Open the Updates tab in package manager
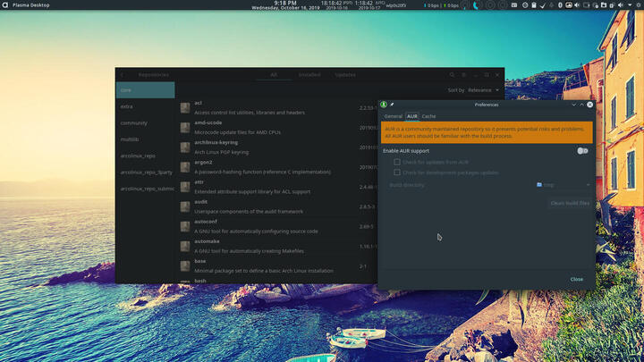644x362 pixels. pos(345,75)
